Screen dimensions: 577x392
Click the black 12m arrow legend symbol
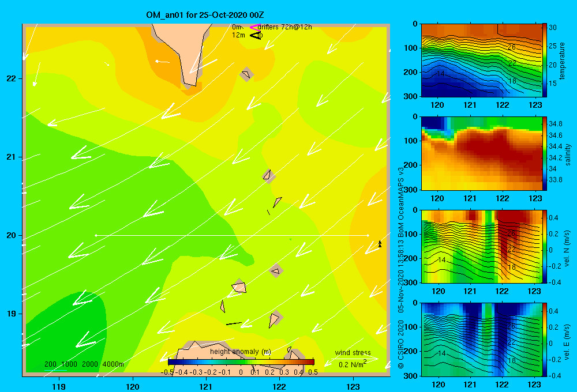coord(256,35)
